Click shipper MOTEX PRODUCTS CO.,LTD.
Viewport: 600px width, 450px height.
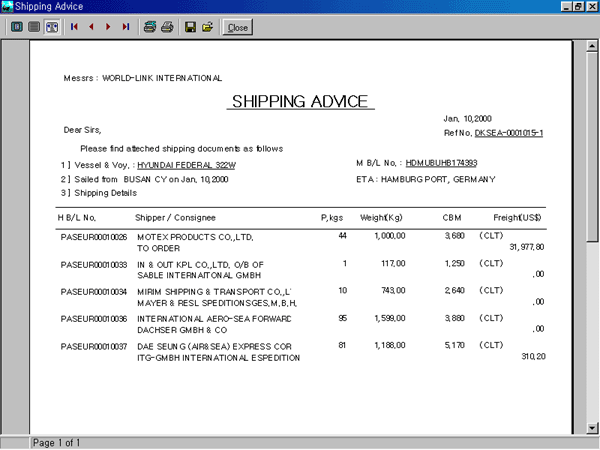[x=195, y=237]
